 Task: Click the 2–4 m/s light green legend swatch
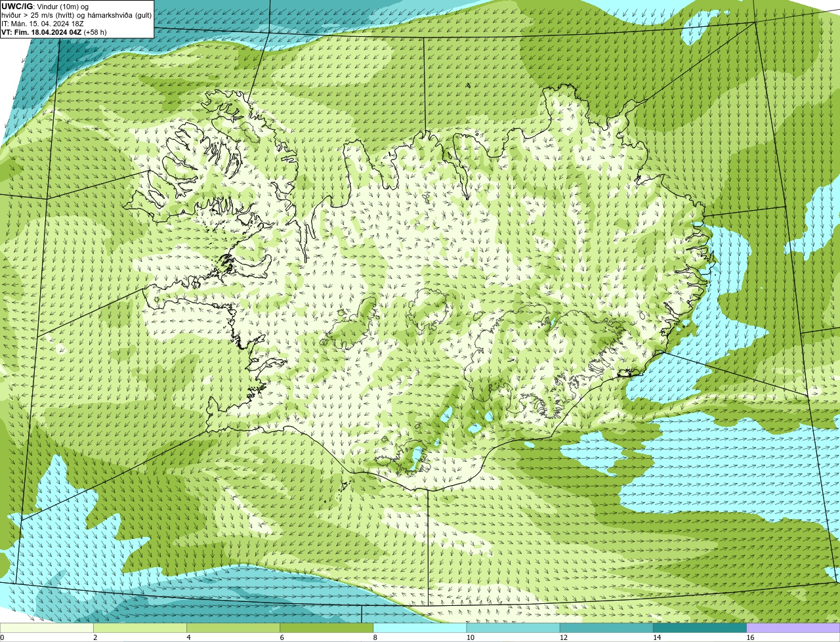coord(140,628)
